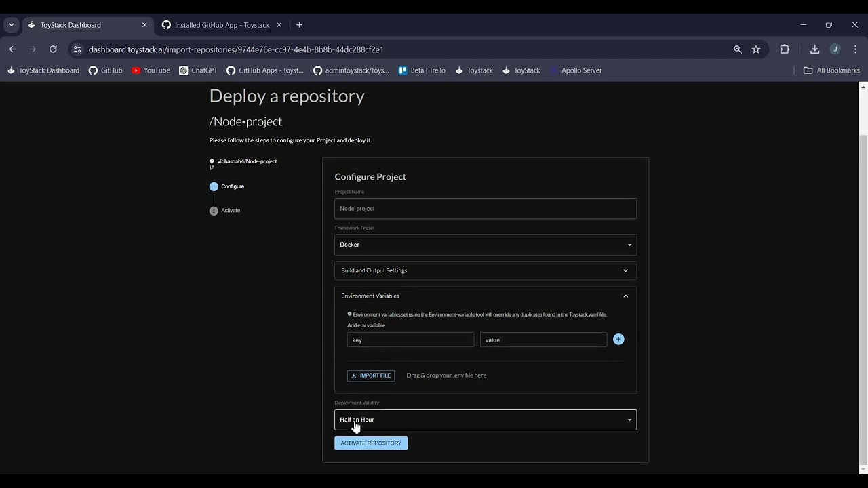Screen dimensions: 868x488
Task: Click the /Node-project heading
Action: [245, 121]
